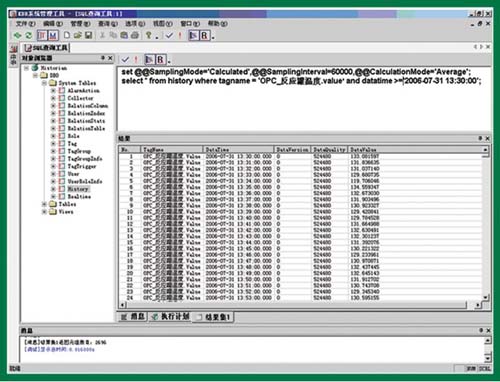Switch to the 执行计划 tab
Screen dimensions: 500x382
(x=170, y=316)
